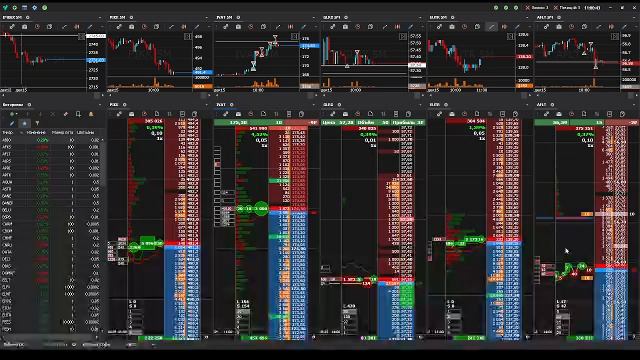Click the camera icon in the fourth chart toolbar
This screenshot has height=360, width=640.
click(345, 27)
